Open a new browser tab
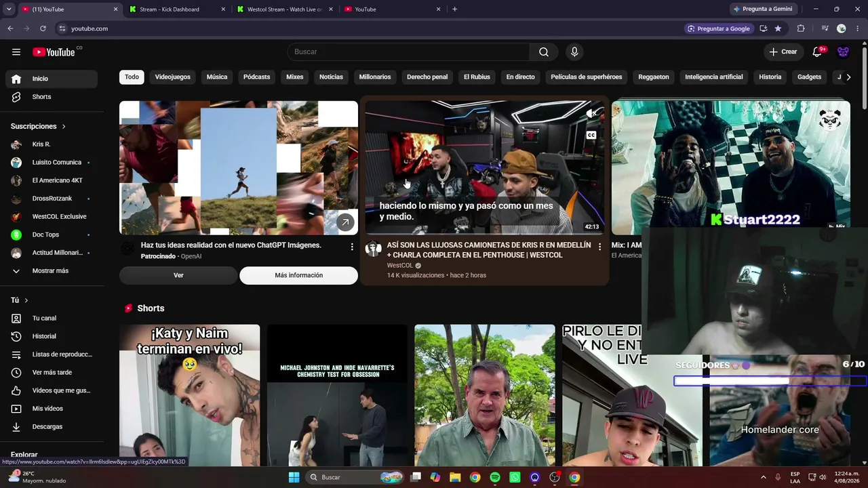The width and height of the screenshot is (868, 488). click(x=454, y=9)
